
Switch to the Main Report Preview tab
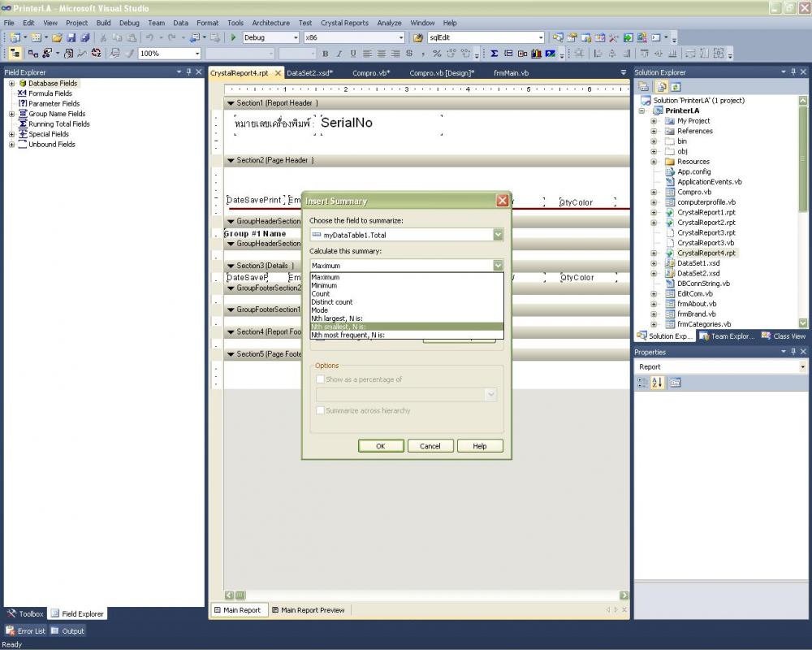(x=308, y=610)
